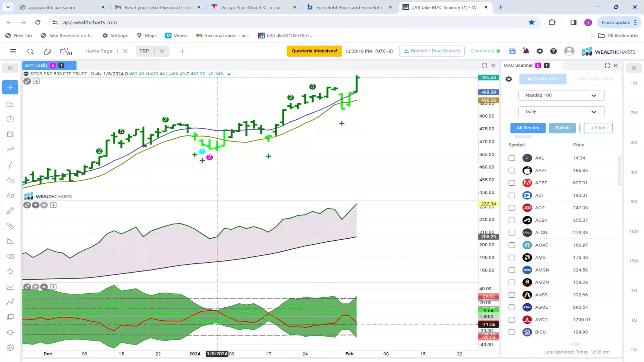Close the MAC Scanner panel
This screenshot has width=644, height=362.
pos(616,65)
